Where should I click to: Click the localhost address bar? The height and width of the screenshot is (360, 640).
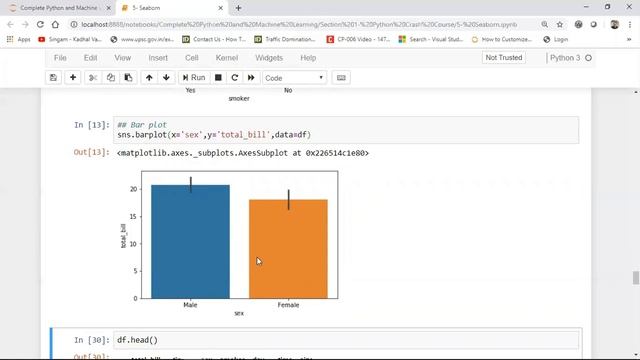pyautogui.click(x=299, y=24)
